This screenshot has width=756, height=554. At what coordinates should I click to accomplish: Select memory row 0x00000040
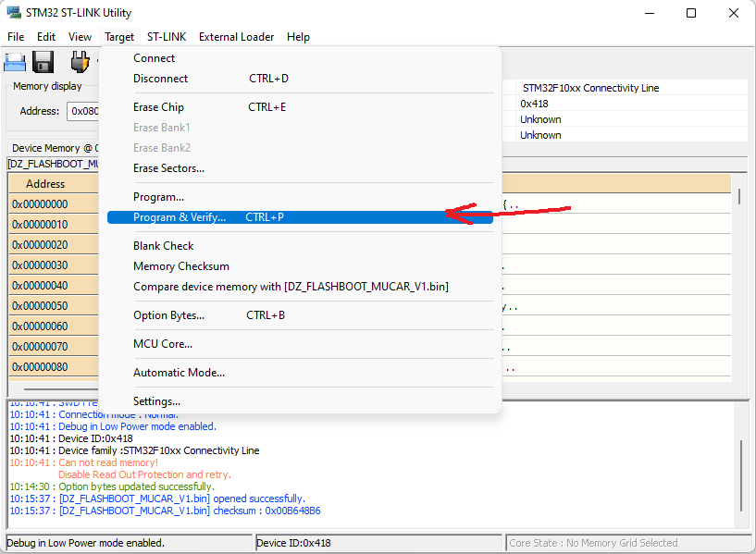point(53,286)
